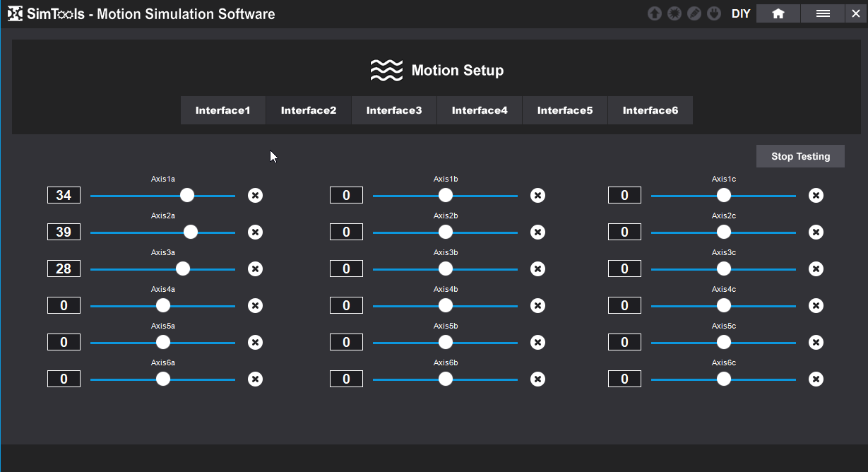Reset Axis5c with its X icon
This screenshot has width=868, height=472.
pos(816,342)
